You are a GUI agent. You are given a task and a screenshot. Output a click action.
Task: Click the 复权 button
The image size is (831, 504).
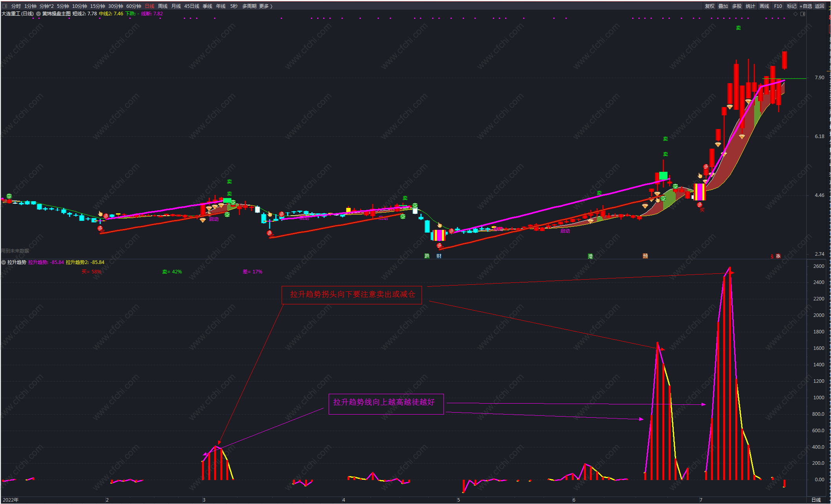tap(709, 6)
